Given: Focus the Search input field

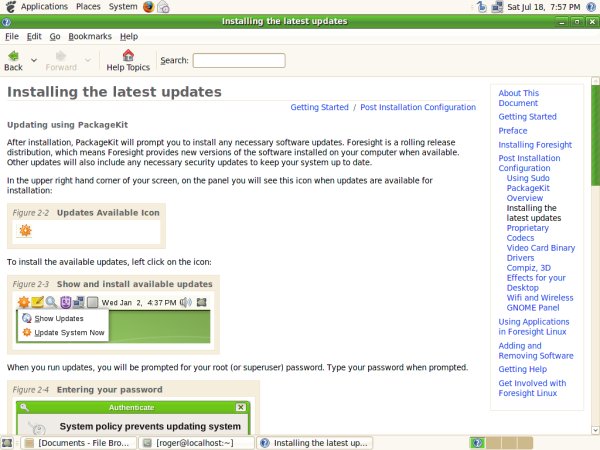Looking at the screenshot, I should 239,60.
